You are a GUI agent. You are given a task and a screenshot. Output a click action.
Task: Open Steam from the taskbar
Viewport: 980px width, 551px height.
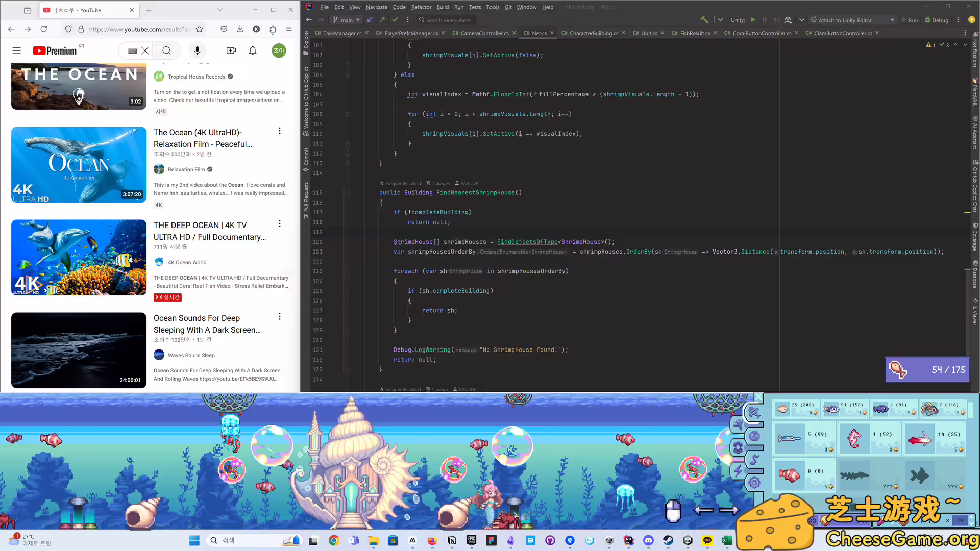click(x=668, y=540)
